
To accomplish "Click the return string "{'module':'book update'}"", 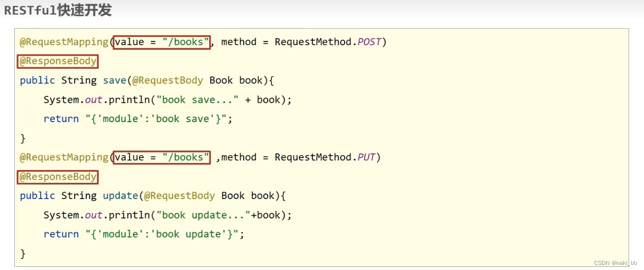I will 162,235.
